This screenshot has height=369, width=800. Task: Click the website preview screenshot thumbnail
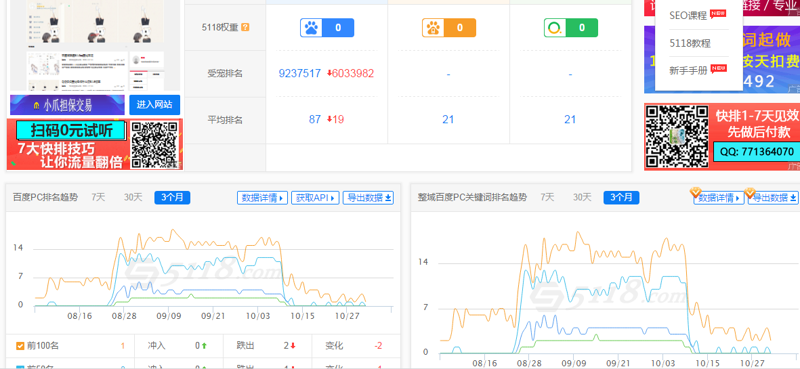pyautogui.click(x=95, y=45)
